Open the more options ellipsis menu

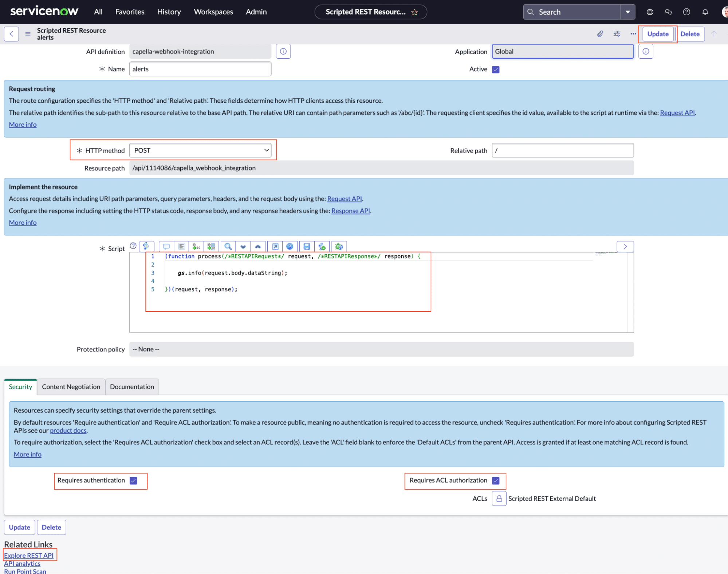tap(633, 34)
